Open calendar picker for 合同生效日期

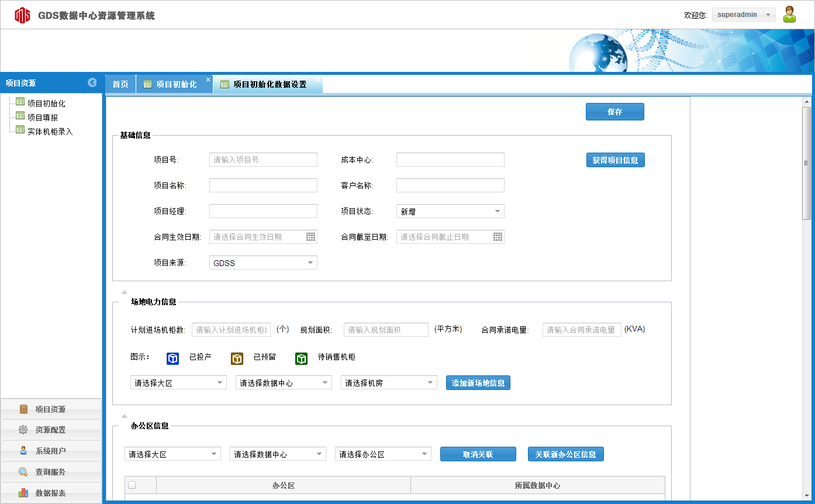311,237
